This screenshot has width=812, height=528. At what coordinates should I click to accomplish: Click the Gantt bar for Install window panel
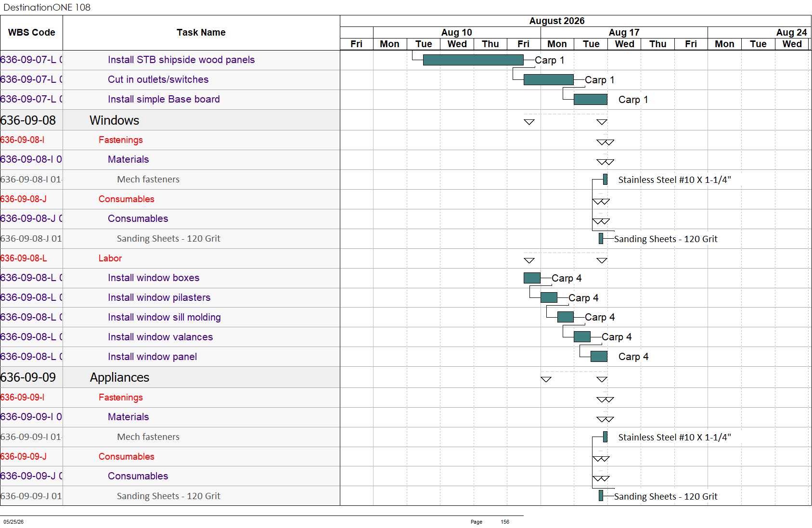pyautogui.click(x=599, y=356)
